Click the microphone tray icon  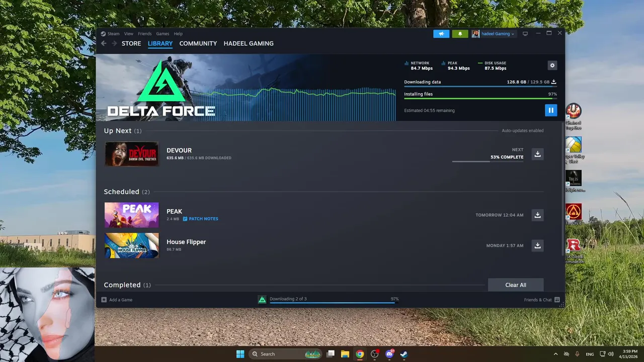click(x=577, y=354)
